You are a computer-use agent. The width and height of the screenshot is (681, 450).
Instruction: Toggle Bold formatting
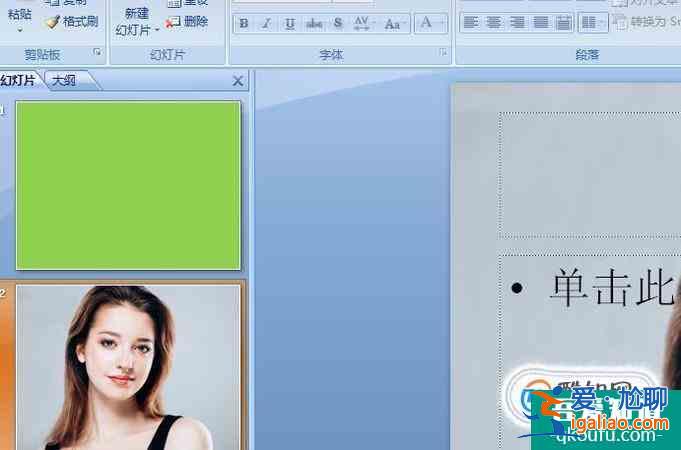[x=244, y=23]
